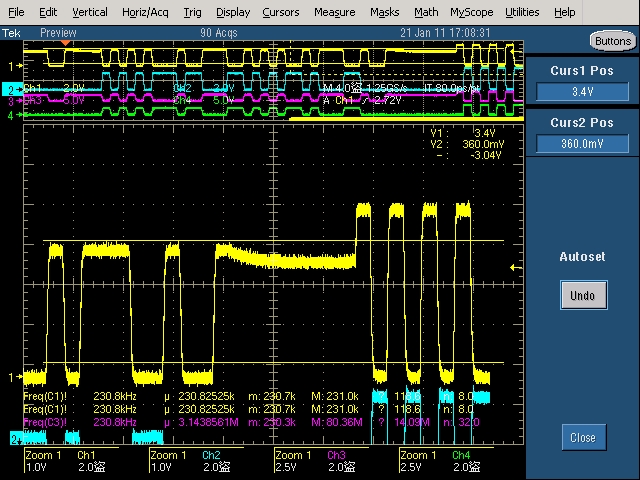Click the Preview status label
Viewport: 640px width, 480px height.
tap(58, 33)
